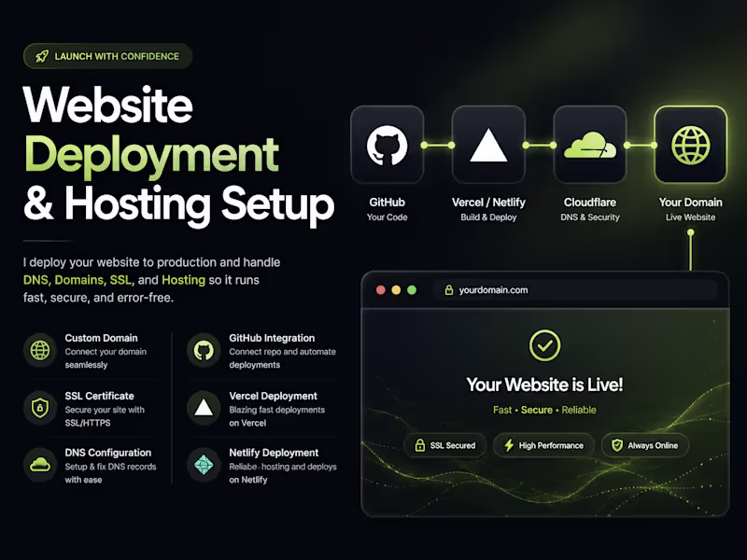Click 'Connect repo and automate deployments' text

[283, 358]
